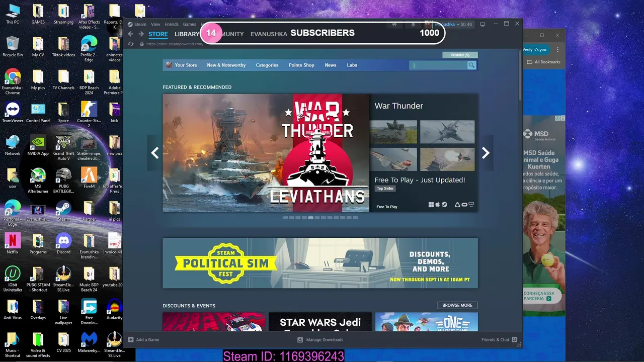This screenshot has height=362, width=644.
Task: Open the Recycle Bin icon
Action: tap(13, 46)
